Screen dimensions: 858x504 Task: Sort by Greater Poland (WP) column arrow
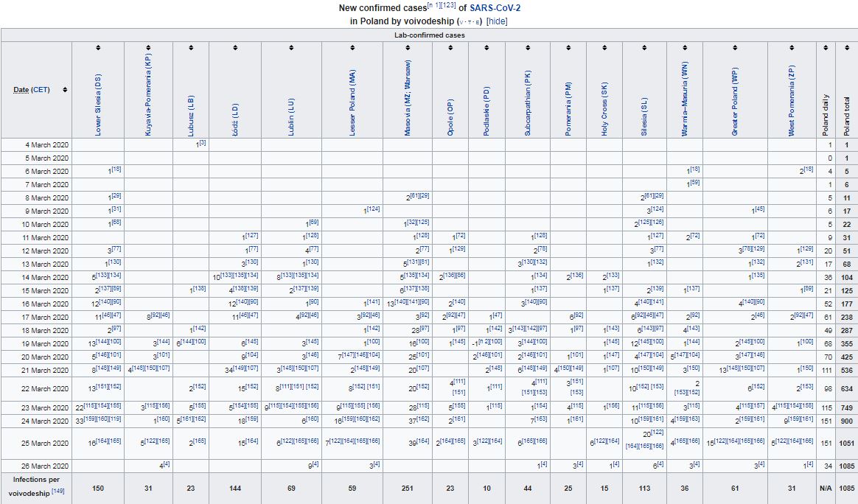(x=735, y=48)
